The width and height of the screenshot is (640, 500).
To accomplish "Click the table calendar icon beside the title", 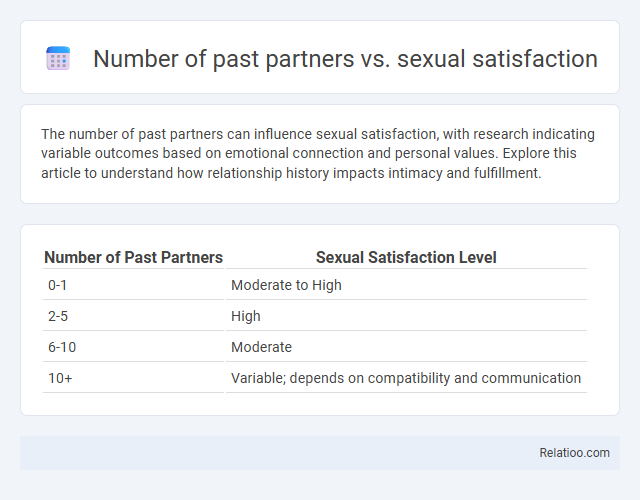I will pos(58,58).
